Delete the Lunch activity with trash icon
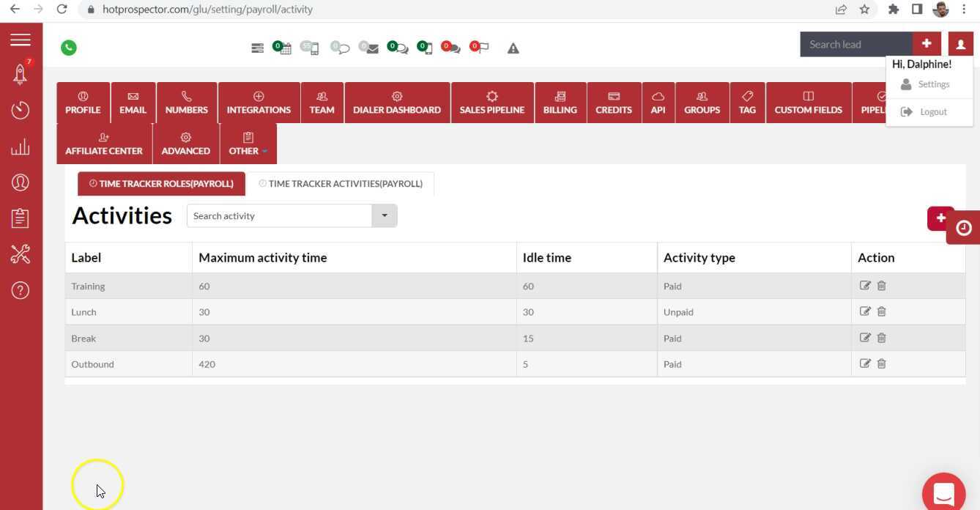This screenshot has width=980, height=510. (882, 311)
